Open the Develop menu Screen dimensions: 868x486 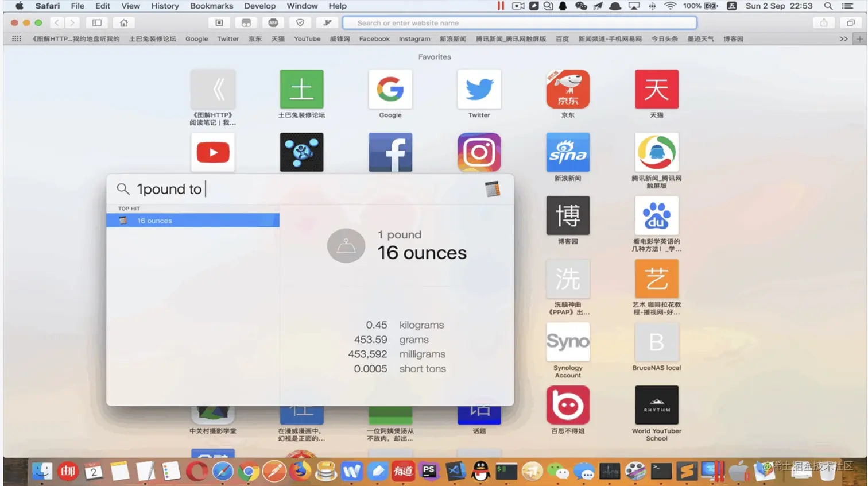point(259,6)
